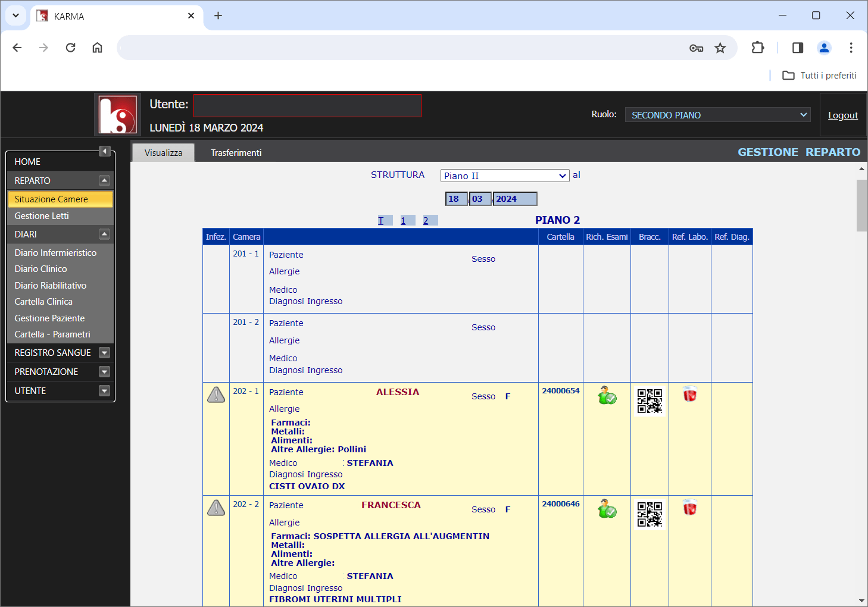
Task: Click camera label 201 - 1
Action: [246, 254]
